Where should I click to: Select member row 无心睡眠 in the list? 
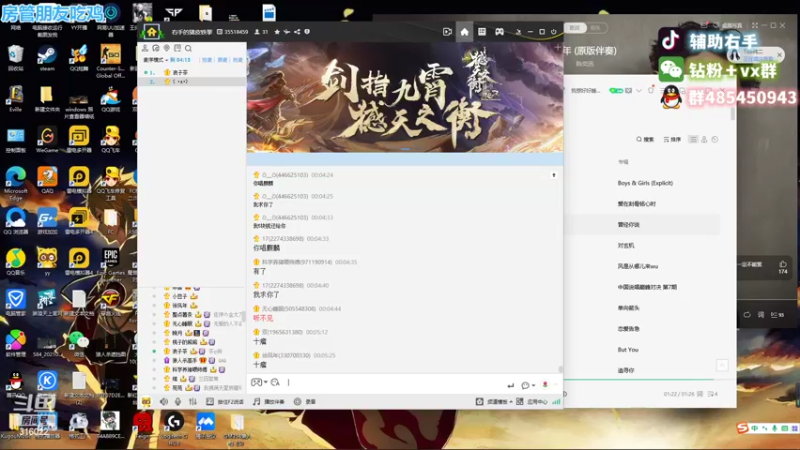click(193, 324)
